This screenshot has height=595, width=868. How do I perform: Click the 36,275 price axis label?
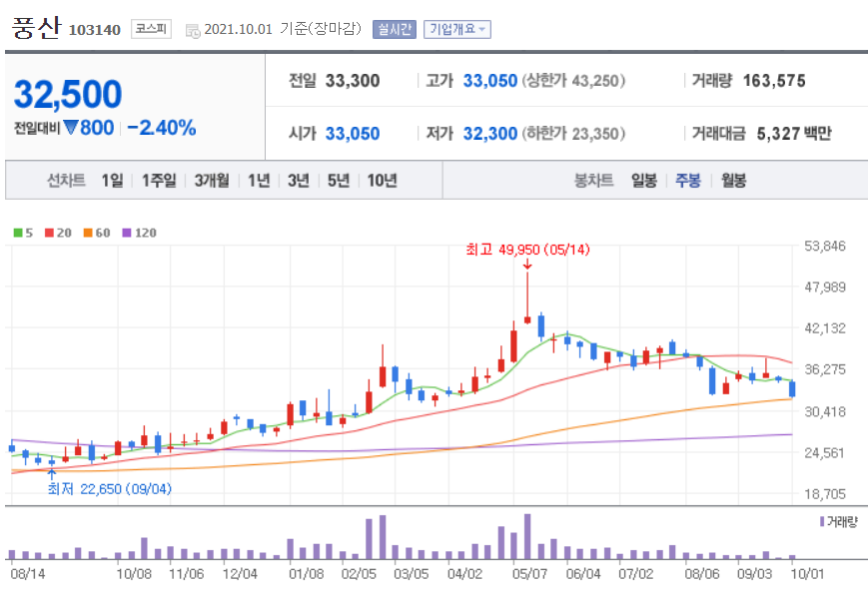825,369
